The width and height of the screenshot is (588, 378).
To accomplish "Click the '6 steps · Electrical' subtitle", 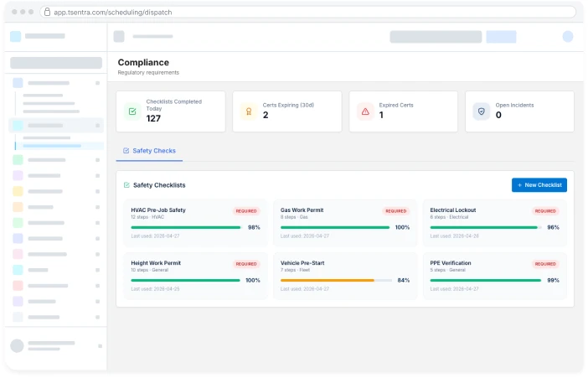I will coord(449,217).
